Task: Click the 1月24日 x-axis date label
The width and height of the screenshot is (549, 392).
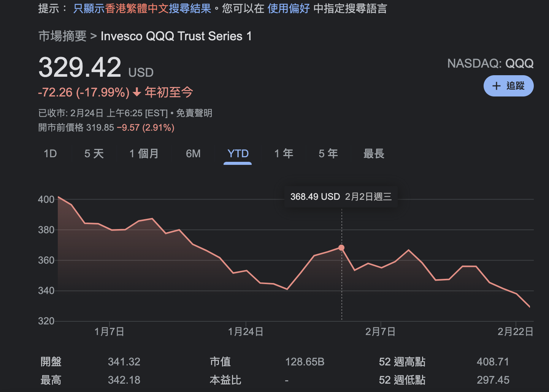Action: click(x=246, y=332)
